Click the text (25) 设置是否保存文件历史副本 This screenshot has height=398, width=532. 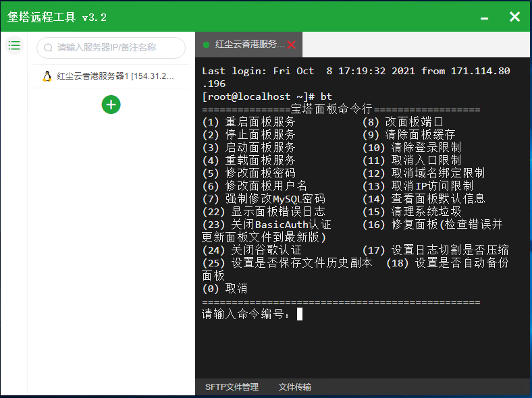coord(287,262)
